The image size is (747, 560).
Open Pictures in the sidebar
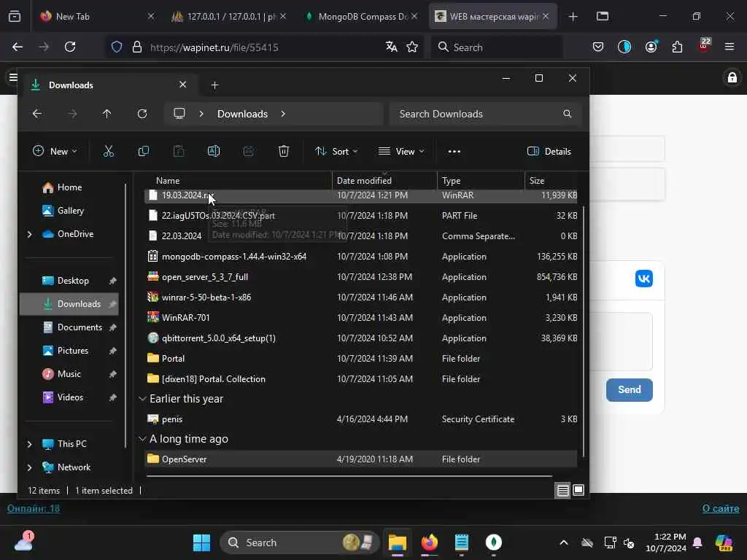pos(73,351)
